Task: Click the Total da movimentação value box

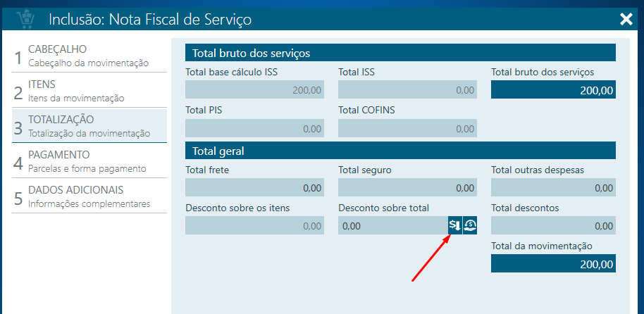Action: (553, 263)
